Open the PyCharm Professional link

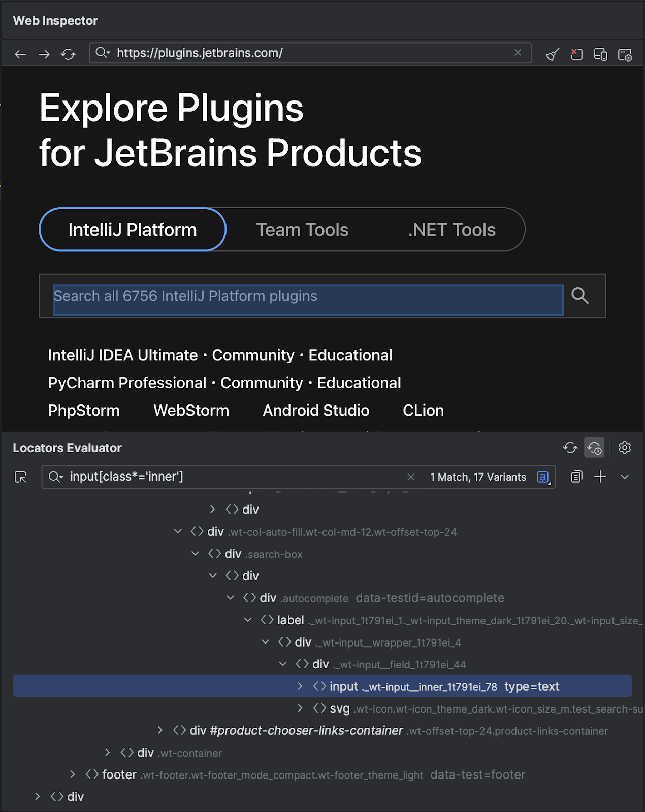coord(127,383)
